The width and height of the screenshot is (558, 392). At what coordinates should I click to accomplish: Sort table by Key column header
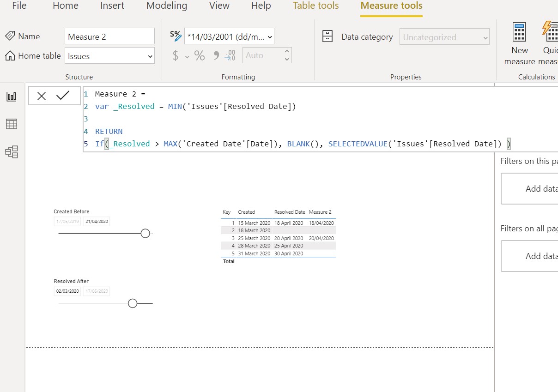227,212
